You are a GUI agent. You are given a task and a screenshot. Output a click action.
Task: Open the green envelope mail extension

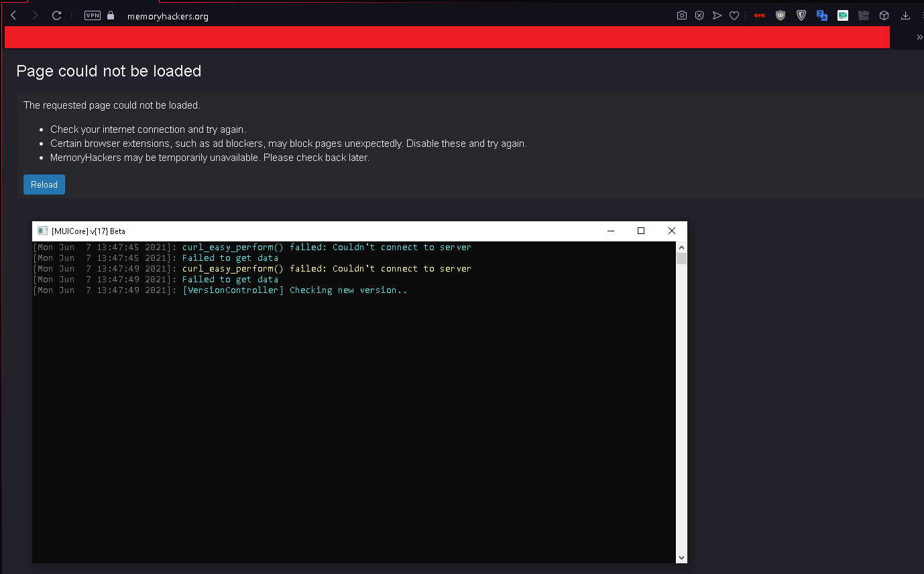coord(843,15)
